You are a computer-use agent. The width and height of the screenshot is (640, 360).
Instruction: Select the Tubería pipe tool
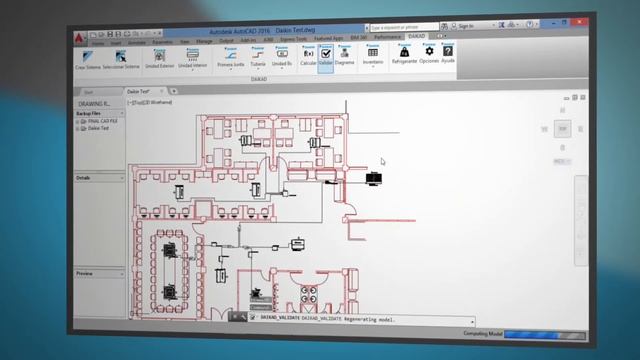258,57
